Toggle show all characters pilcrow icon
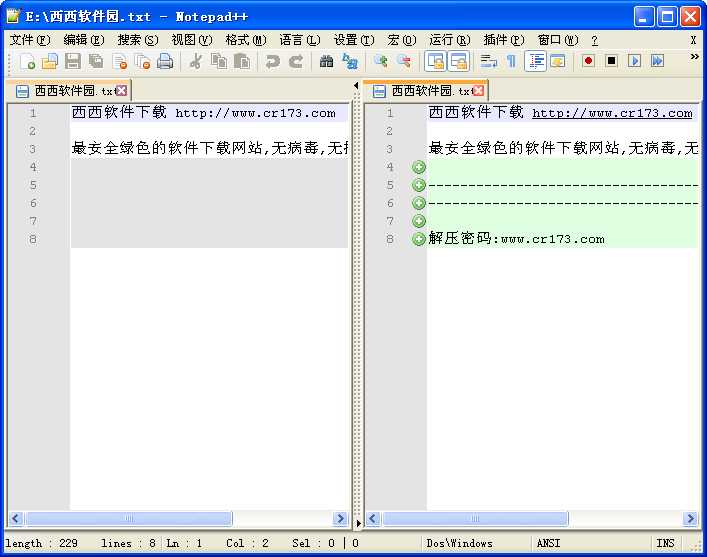 pos(511,61)
